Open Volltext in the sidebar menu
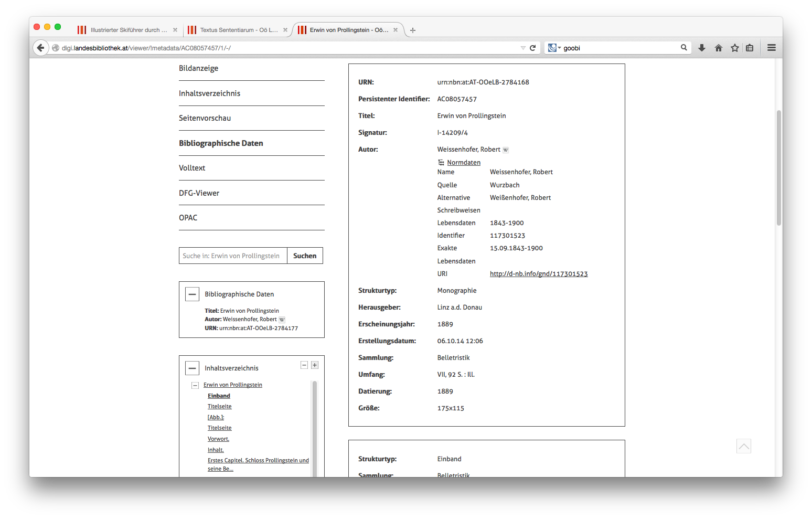Screen dimensions: 812x519 (192, 168)
